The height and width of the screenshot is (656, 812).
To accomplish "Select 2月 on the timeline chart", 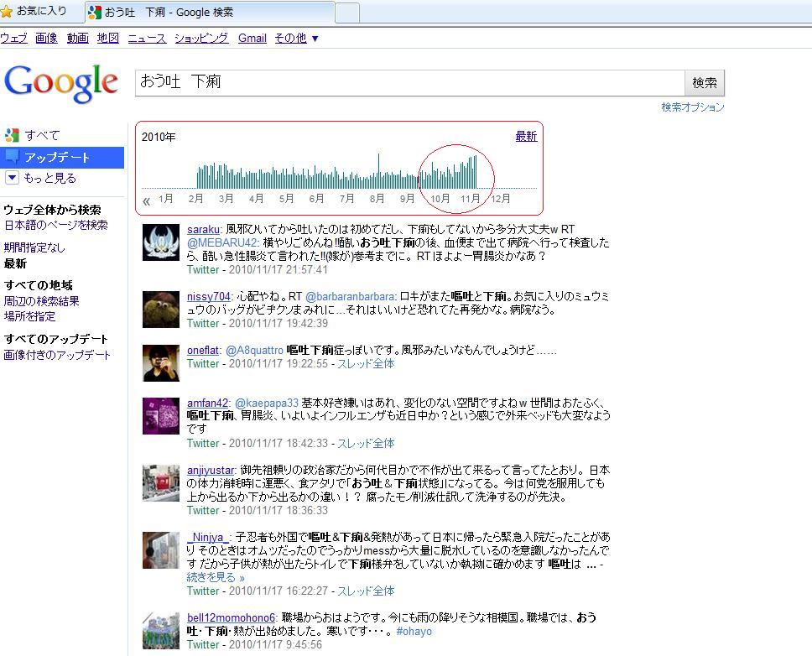I will [x=195, y=199].
